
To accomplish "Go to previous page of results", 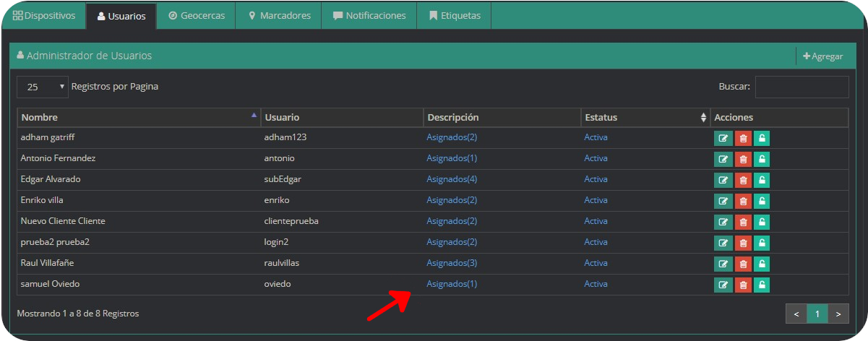I will tap(796, 314).
